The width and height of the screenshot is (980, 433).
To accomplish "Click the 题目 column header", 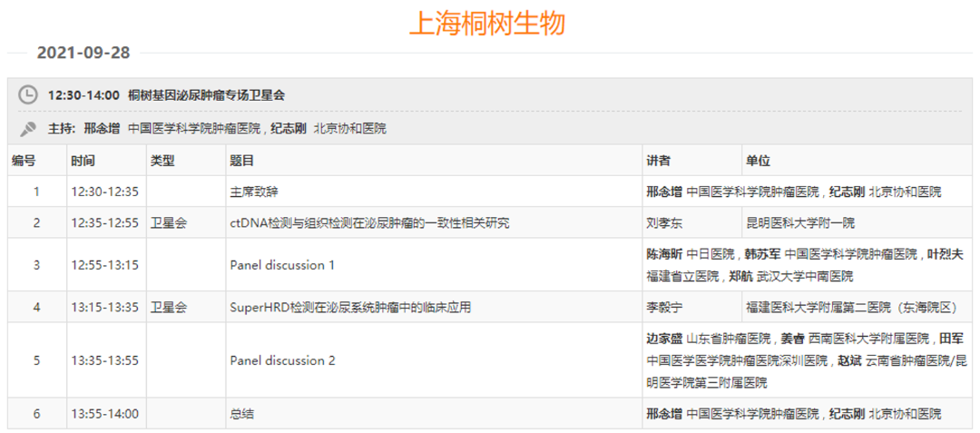I will pos(242,161).
